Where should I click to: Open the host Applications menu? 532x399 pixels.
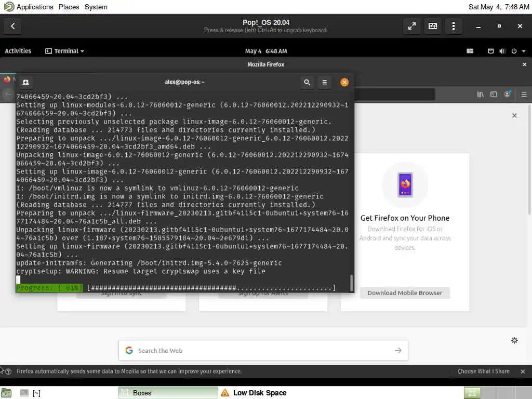(x=35, y=7)
